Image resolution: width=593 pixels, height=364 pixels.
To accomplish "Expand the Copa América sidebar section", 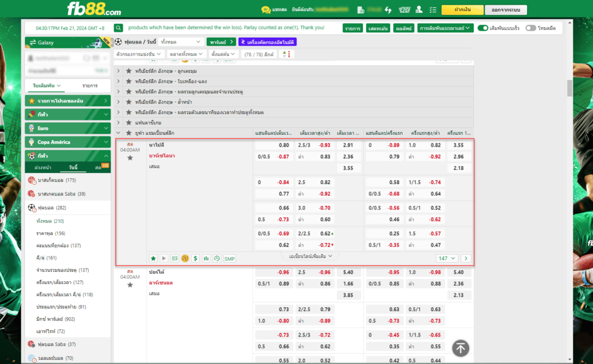I will pos(68,142).
